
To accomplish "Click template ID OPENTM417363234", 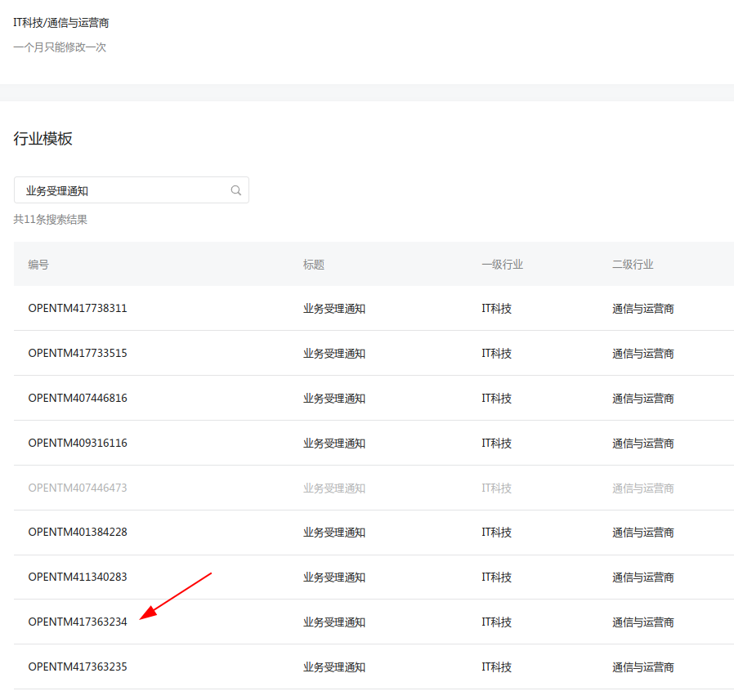I will click(78, 622).
